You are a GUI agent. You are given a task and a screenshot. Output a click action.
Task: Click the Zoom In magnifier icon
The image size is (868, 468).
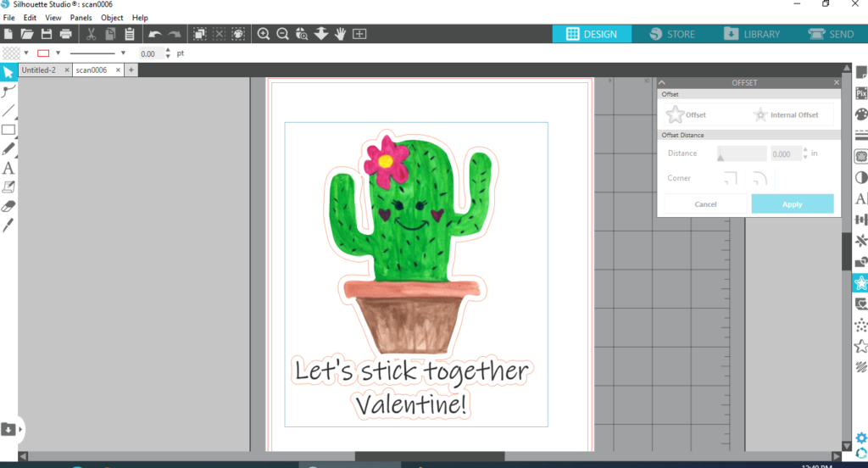(x=264, y=34)
